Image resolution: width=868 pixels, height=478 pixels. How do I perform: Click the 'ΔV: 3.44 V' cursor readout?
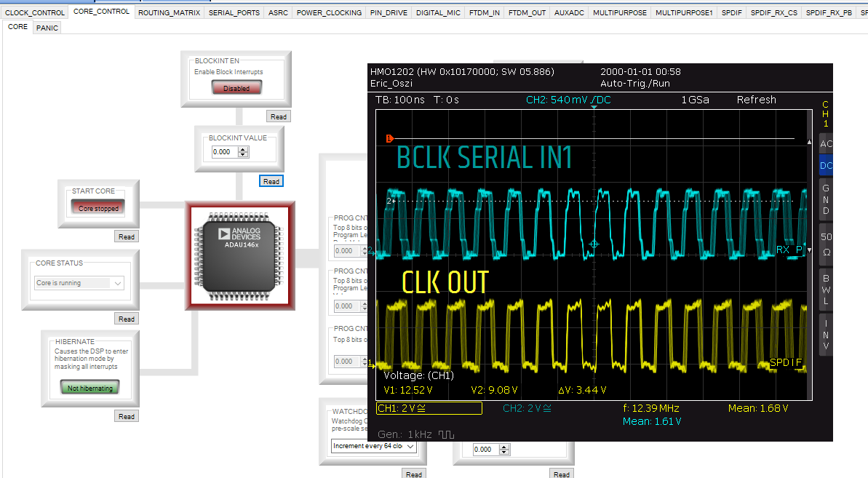582,390
